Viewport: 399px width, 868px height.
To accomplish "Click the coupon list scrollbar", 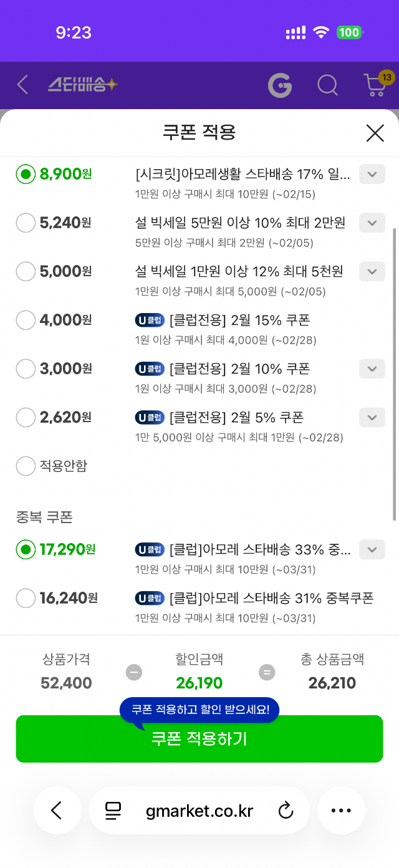I will (394, 374).
